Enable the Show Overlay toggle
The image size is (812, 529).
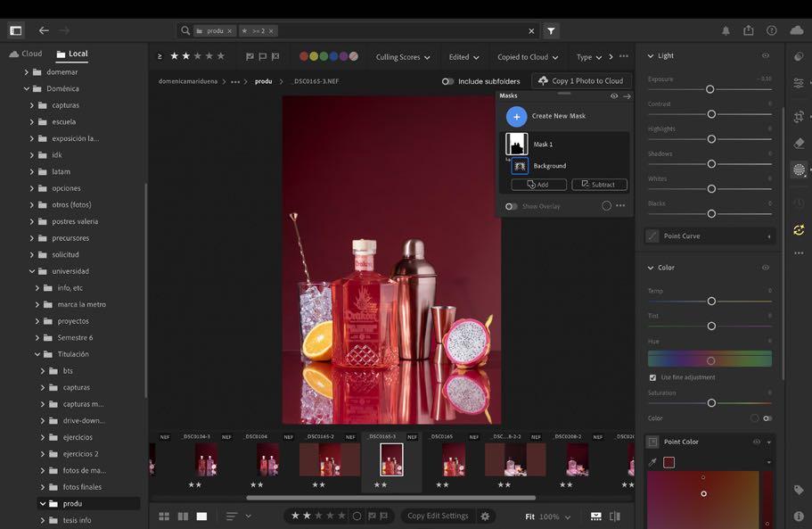tap(511, 206)
